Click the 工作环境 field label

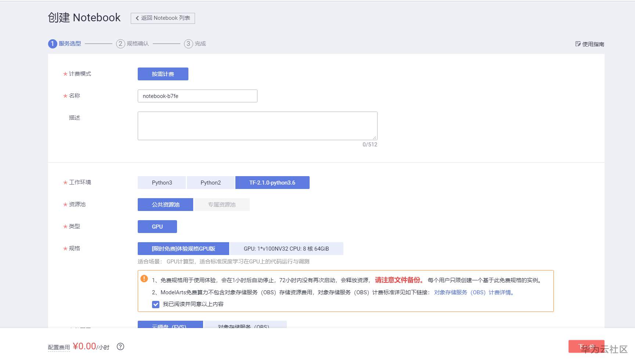point(80,182)
